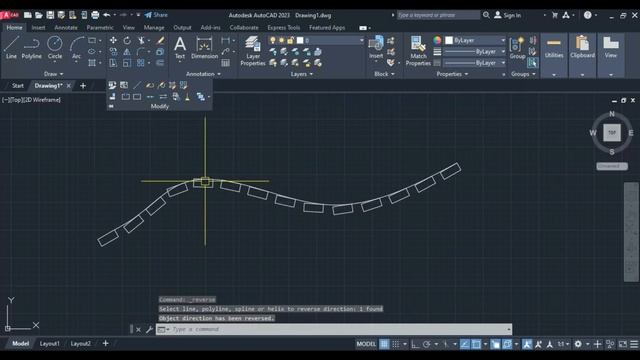640x360 pixels.
Task: Select the Mirror tool
Action: (127, 52)
